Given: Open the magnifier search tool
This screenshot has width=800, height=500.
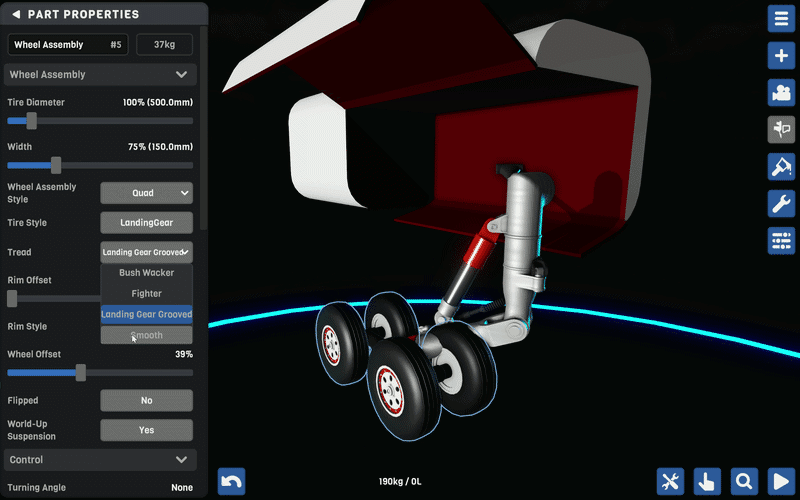Looking at the screenshot, I should click(744, 481).
